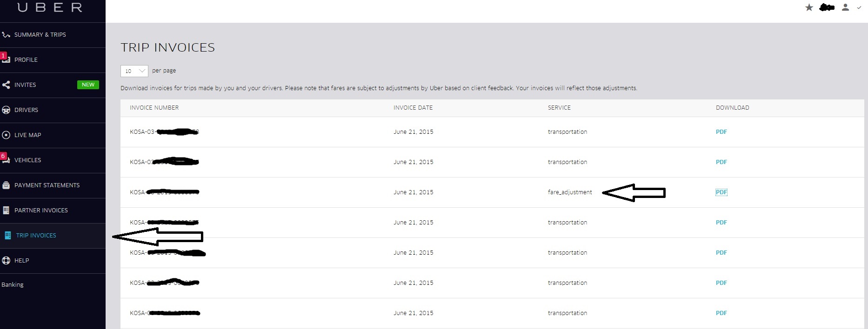Click the fare_adjustment service text
This screenshot has width=868, height=329.
tap(570, 192)
